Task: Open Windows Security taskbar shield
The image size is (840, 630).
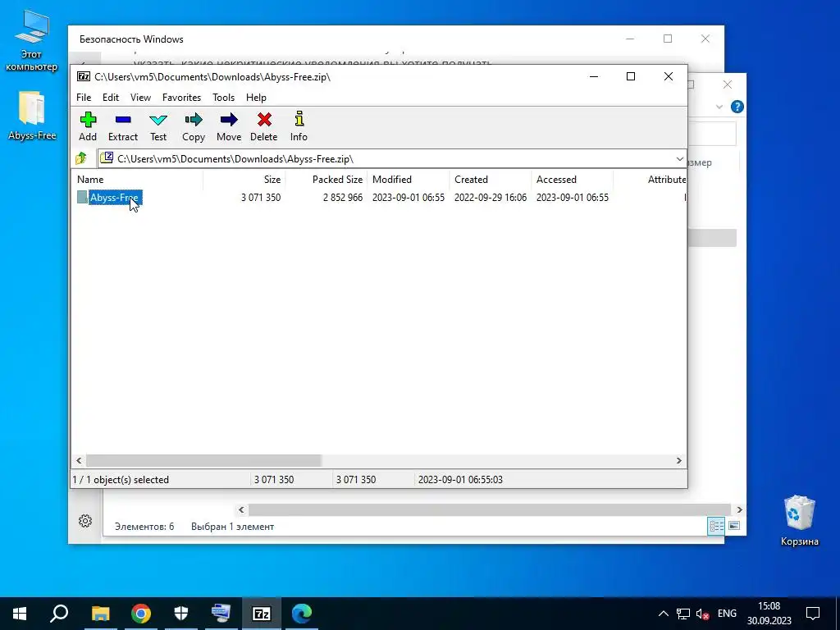Action: point(181,614)
